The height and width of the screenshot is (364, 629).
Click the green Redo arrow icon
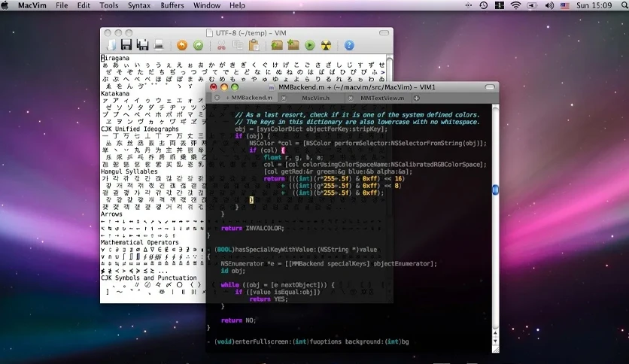click(198, 45)
